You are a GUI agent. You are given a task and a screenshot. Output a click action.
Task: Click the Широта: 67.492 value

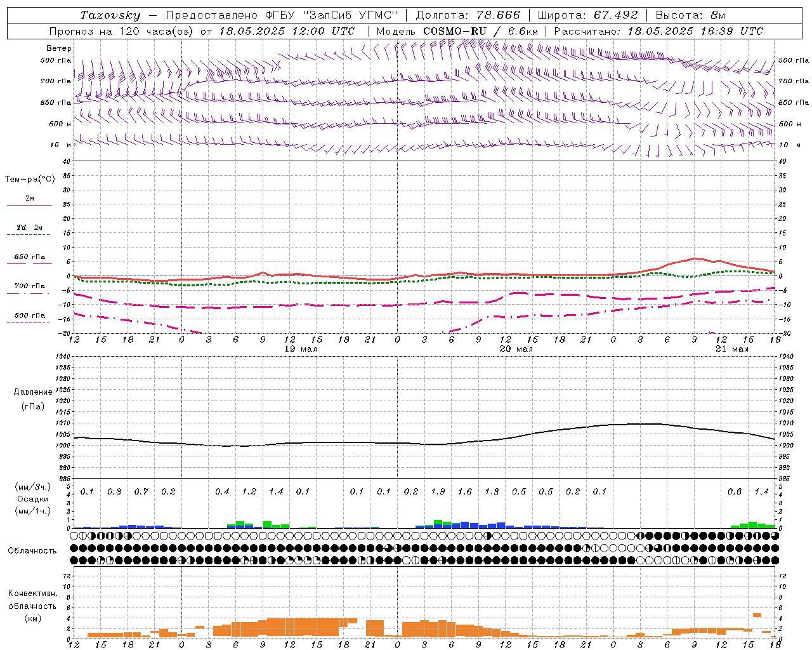coord(589,15)
